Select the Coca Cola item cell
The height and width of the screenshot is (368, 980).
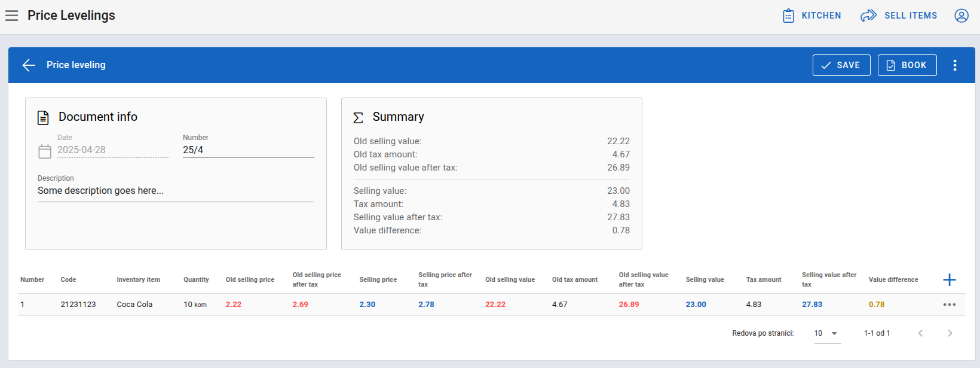tap(134, 305)
